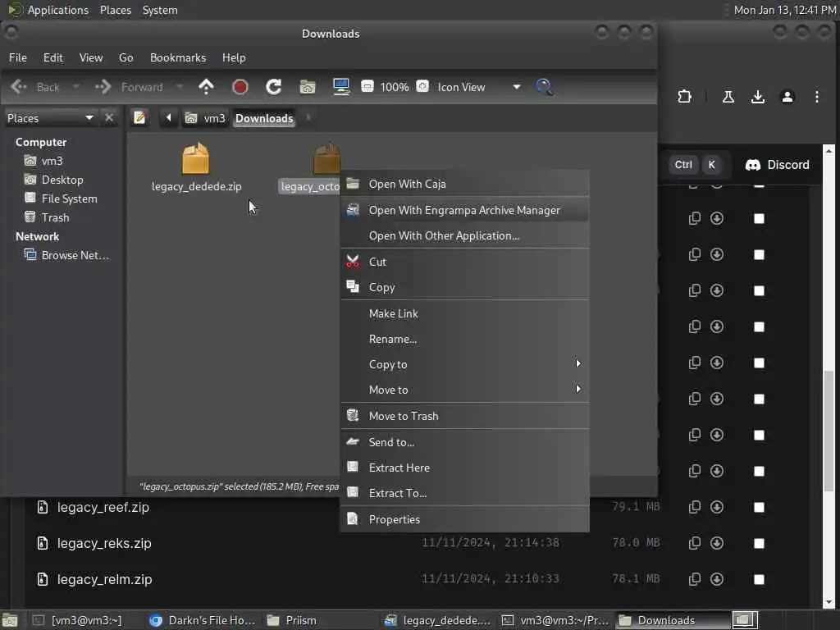Click the Back arrow in Caja toolbar
The width and height of the screenshot is (840, 630).
(x=19, y=87)
